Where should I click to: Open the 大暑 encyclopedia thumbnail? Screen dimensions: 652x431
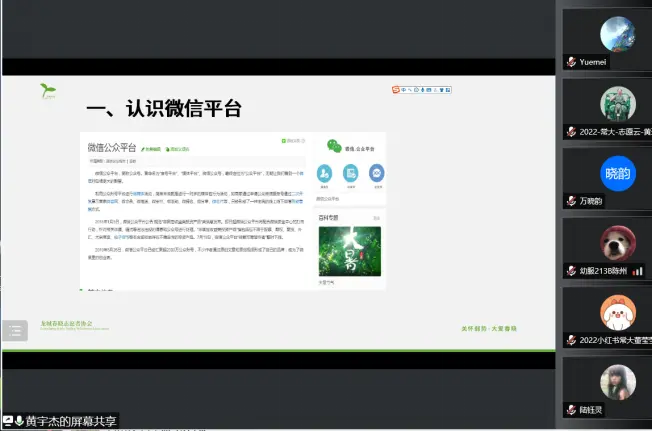[x=350, y=251]
